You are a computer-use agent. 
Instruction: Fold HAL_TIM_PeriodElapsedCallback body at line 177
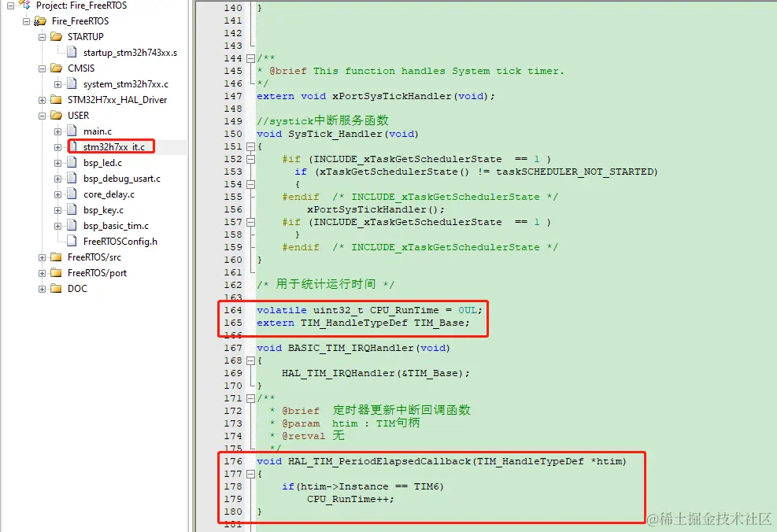click(251, 474)
